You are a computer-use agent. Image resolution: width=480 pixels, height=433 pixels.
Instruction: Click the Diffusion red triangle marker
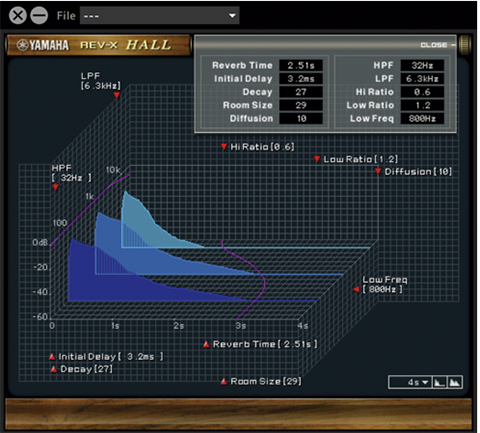[378, 172]
